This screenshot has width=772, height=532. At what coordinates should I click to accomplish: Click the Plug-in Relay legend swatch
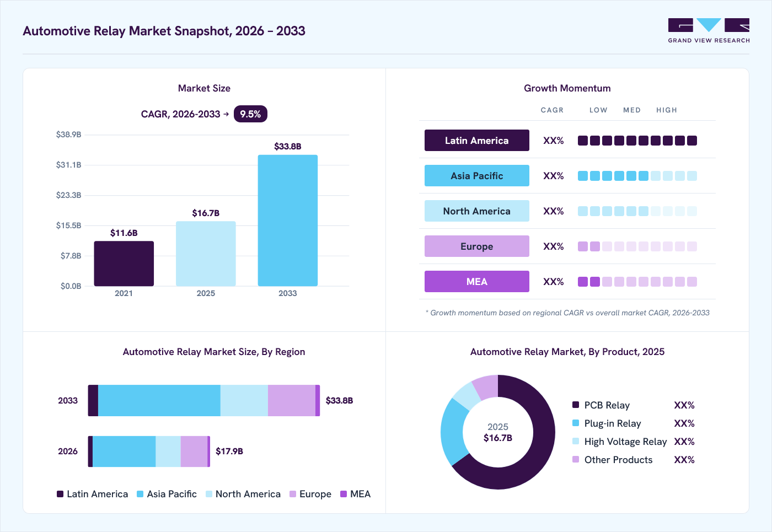pos(576,423)
